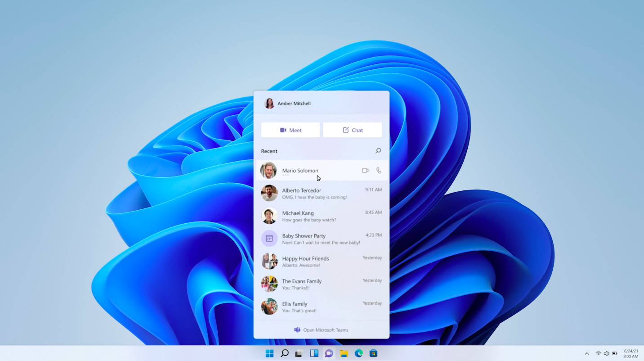Open Widgets from the taskbar
This screenshot has width=644, height=361.
pyautogui.click(x=314, y=353)
